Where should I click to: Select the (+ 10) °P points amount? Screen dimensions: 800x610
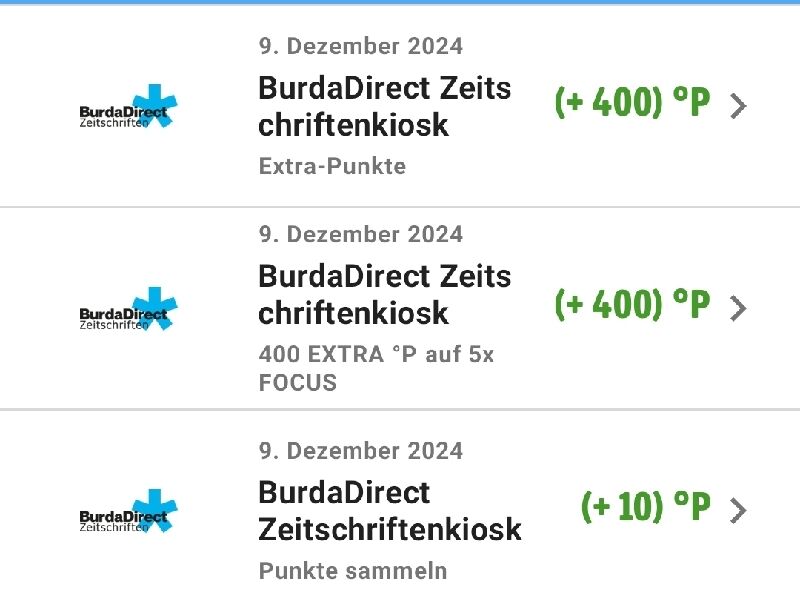coord(645,506)
